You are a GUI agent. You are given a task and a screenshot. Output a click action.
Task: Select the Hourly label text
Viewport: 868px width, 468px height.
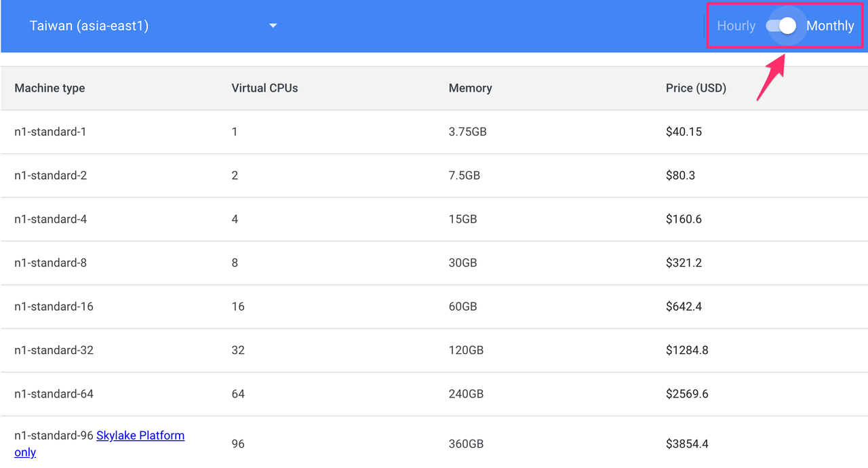[x=736, y=25]
